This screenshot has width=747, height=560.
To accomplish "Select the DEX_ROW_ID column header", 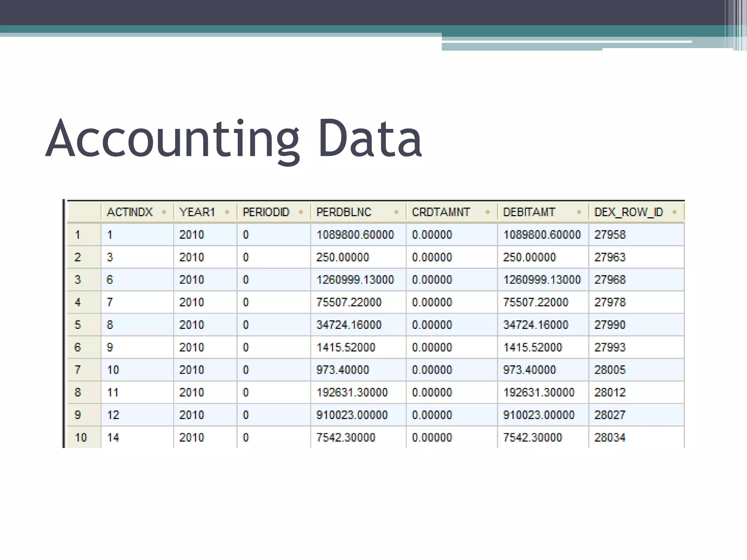I will [x=636, y=212].
